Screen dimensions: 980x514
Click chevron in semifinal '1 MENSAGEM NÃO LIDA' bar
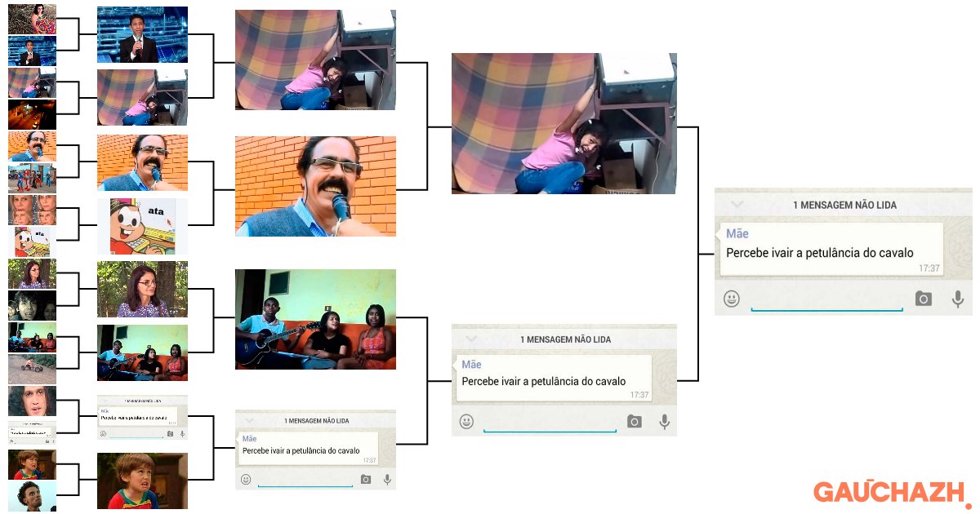click(471, 339)
